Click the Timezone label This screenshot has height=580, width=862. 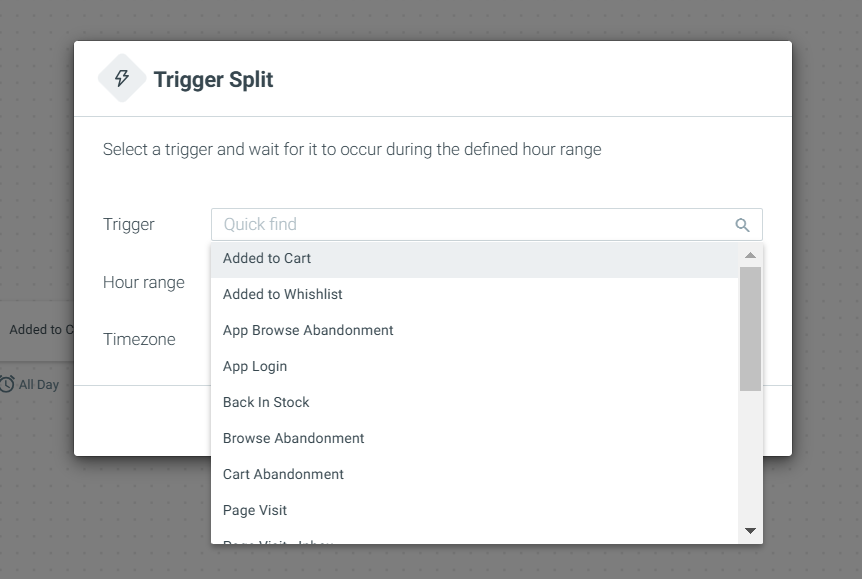139,339
